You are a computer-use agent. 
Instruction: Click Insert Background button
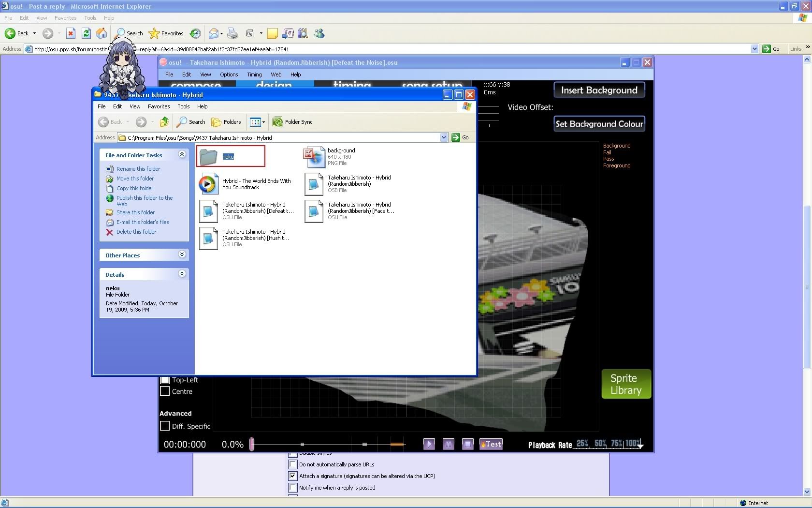(x=599, y=90)
